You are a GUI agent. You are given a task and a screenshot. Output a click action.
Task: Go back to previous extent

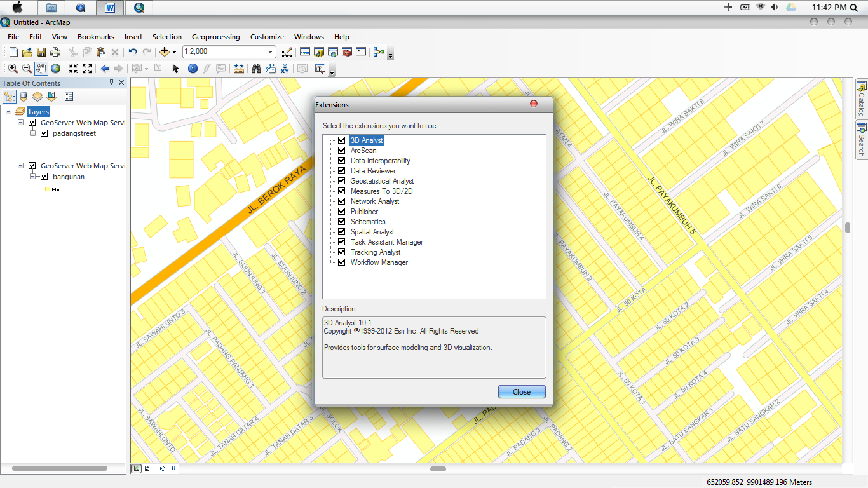point(105,69)
